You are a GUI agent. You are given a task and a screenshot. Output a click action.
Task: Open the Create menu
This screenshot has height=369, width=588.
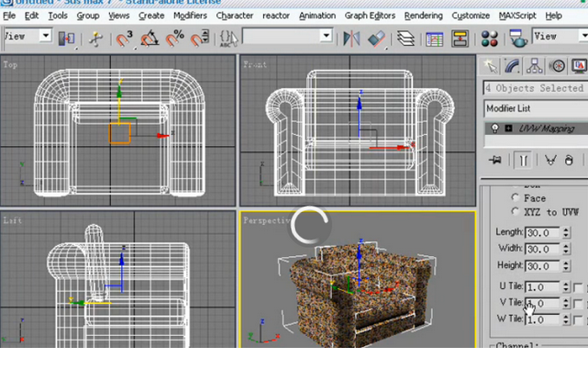pos(151,16)
